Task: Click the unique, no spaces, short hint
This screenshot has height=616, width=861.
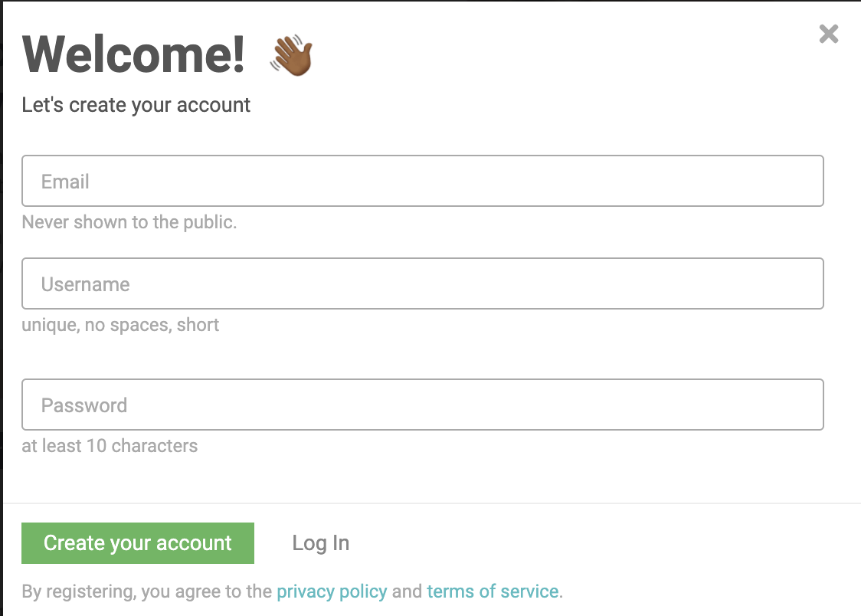Action: click(120, 325)
